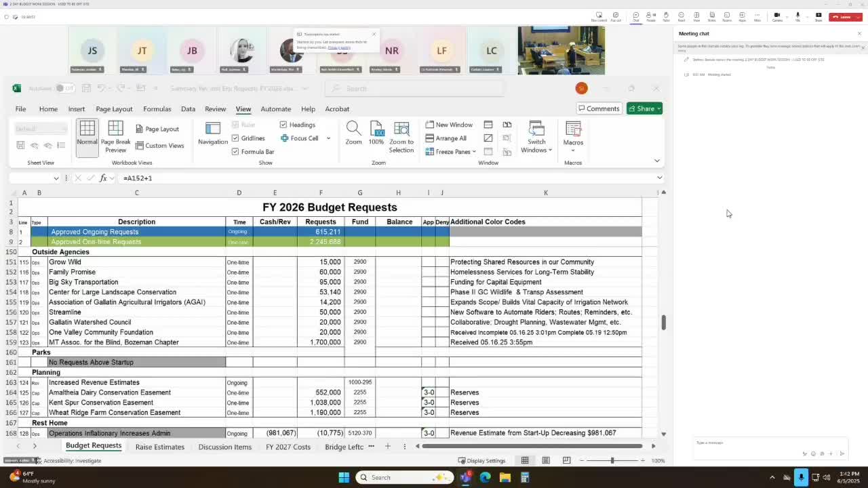The image size is (868, 488).
Task: Switch to Raise Estimates sheet
Action: [x=159, y=447]
